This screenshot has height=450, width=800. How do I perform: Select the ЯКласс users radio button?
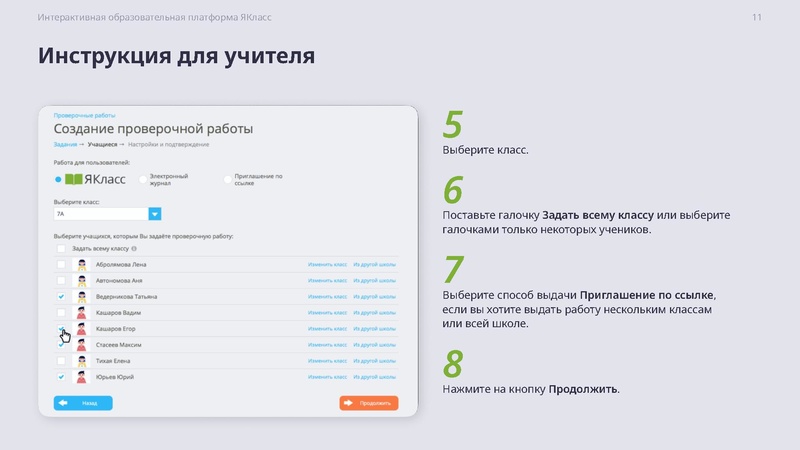[x=58, y=179]
